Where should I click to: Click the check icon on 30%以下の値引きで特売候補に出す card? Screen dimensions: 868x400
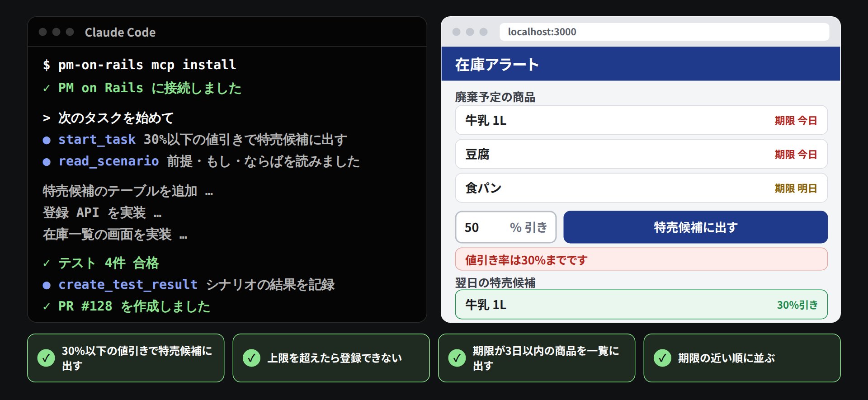pyautogui.click(x=46, y=358)
